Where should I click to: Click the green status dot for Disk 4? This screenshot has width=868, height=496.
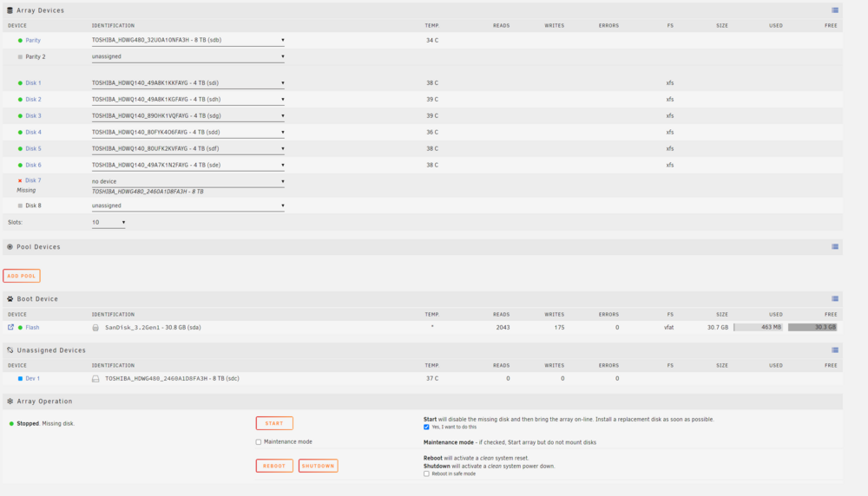coord(21,133)
